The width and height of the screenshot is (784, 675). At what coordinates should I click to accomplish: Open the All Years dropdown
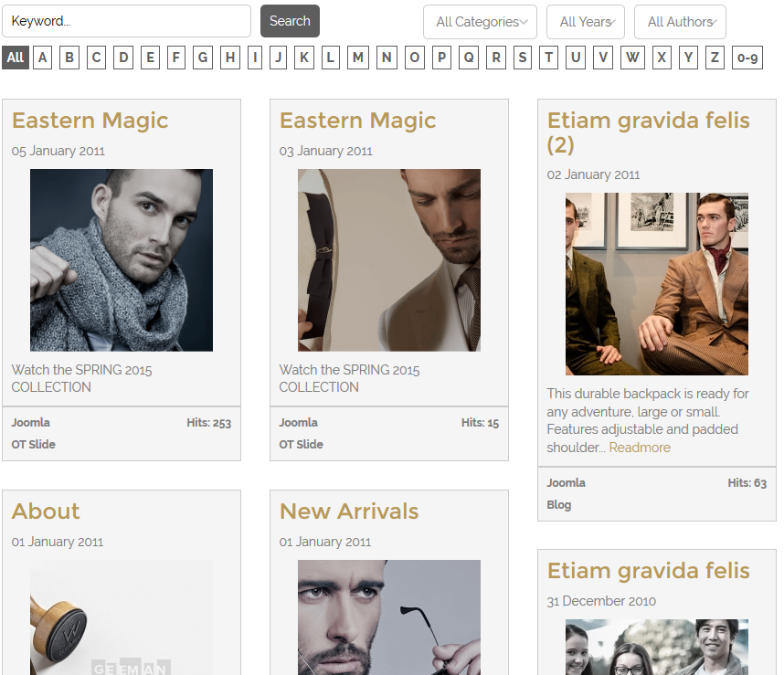[x=586, y=22]
